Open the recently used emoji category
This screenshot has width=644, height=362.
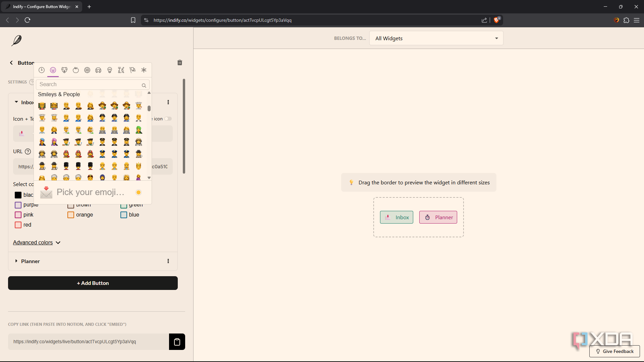(42, 70)
